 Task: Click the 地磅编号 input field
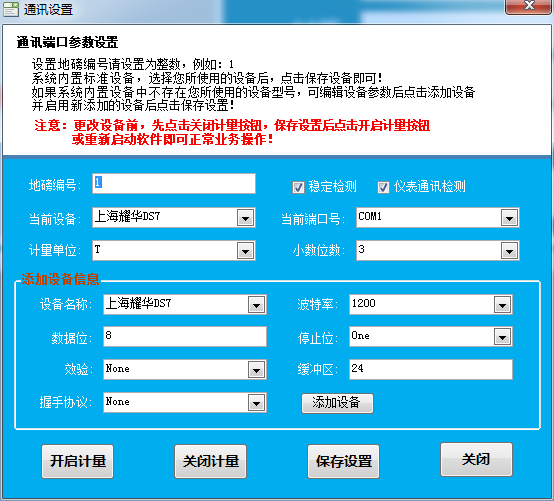(x=174, y=184)
